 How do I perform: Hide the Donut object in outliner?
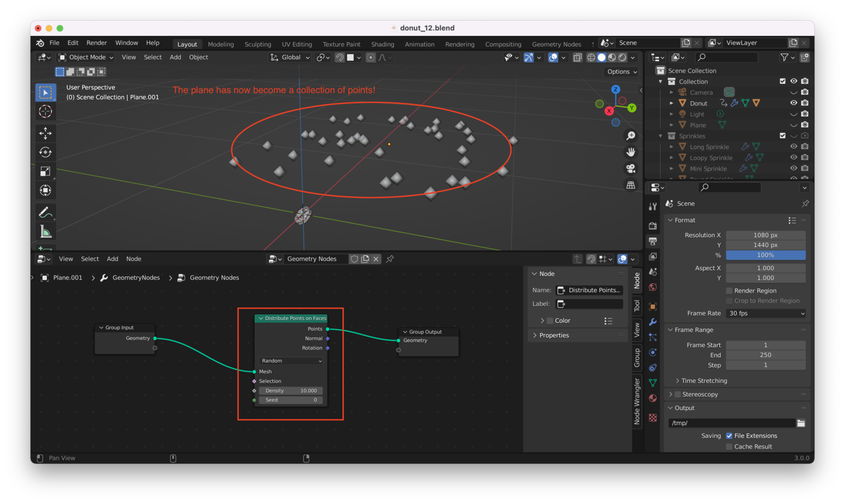click(793, 103)
